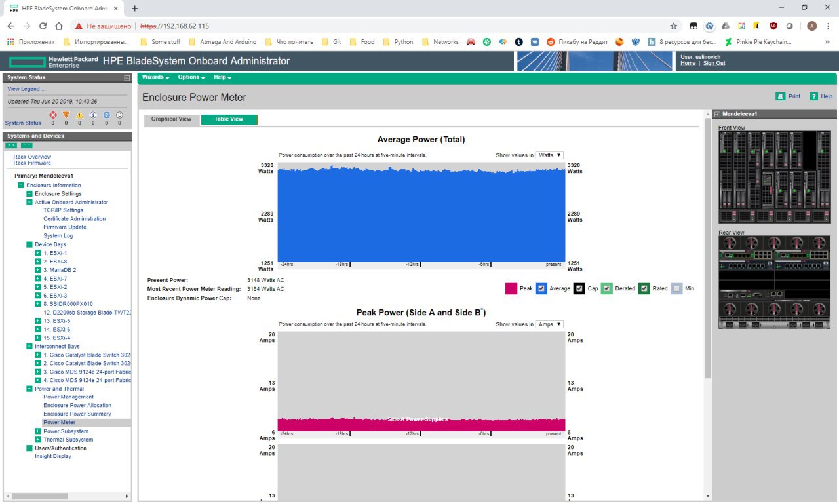Click the Sign Out link

[714, 63]
